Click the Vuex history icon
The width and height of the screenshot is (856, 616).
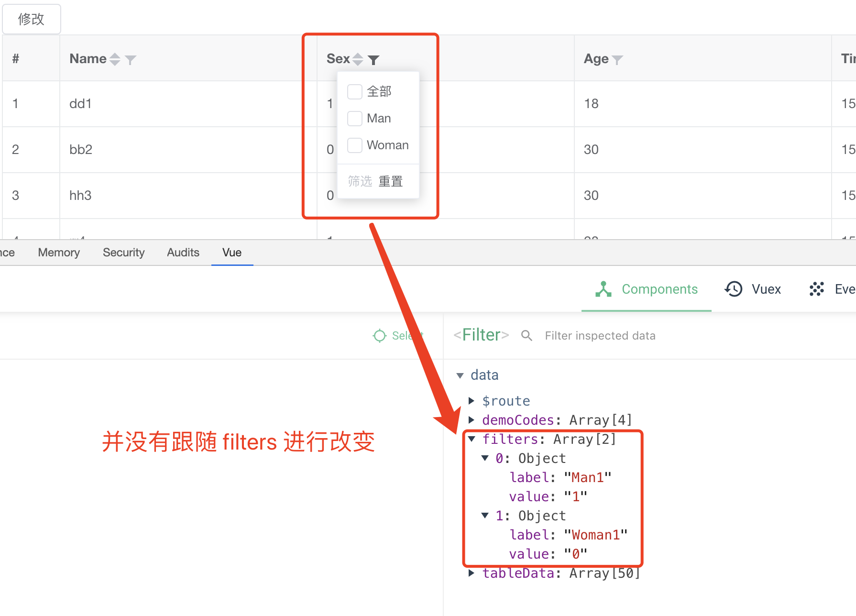coord(732,289)
